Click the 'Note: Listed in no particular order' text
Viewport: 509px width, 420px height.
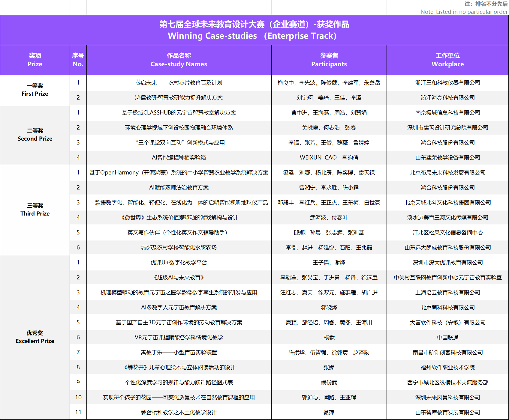[464, 12]
